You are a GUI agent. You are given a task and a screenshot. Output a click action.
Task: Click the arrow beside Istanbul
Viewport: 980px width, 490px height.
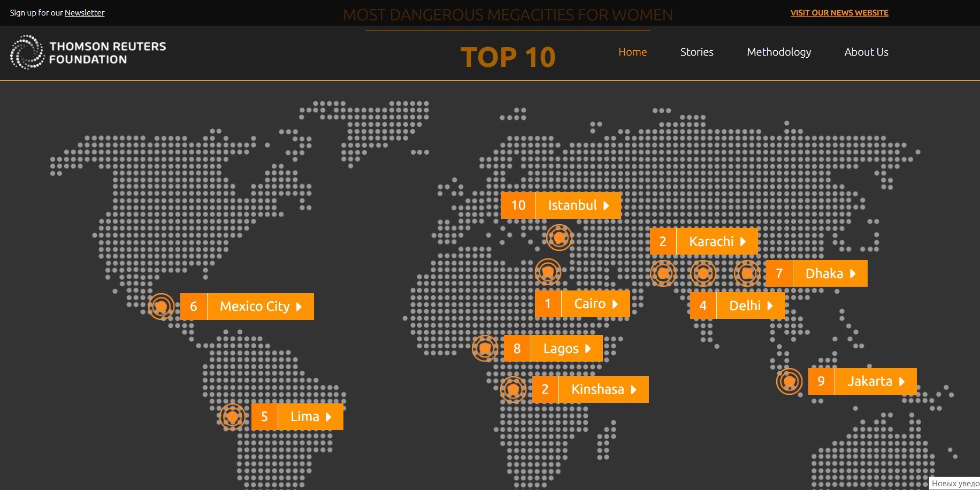click(606, 206)
